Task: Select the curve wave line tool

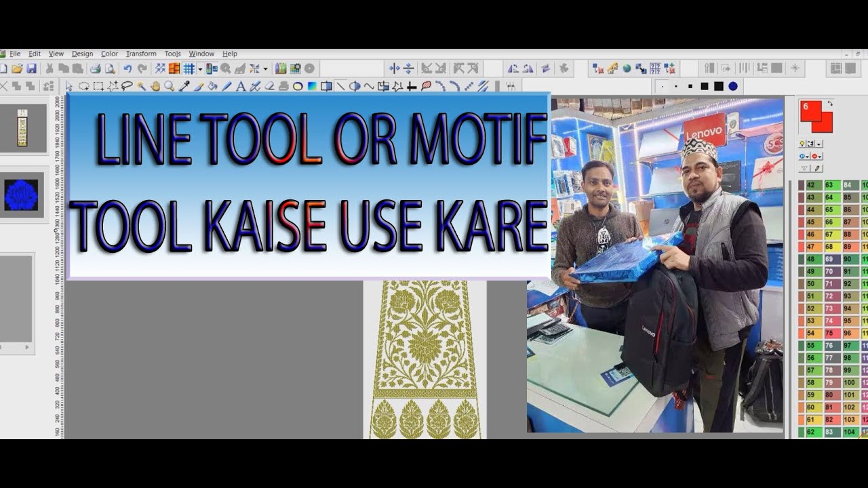Action: coord(369,86)
